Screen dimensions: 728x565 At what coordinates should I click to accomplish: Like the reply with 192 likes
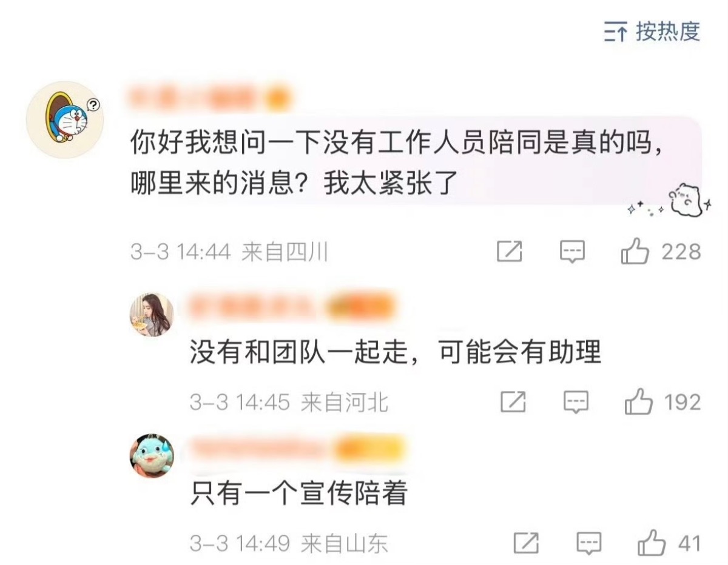coord(663,402)
